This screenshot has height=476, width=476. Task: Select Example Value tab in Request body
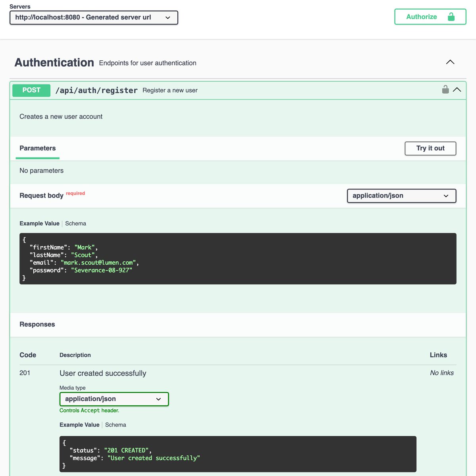pyautogui.click(x=39, y=223)
